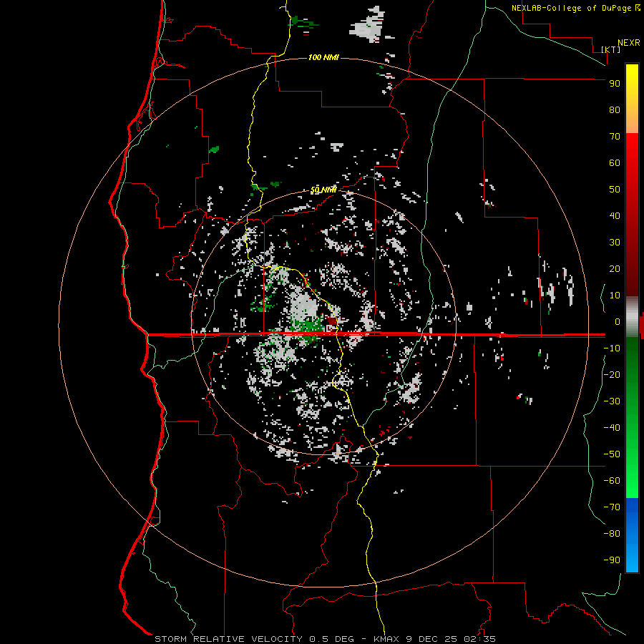Click the -30 scale label

coord(612,401)
